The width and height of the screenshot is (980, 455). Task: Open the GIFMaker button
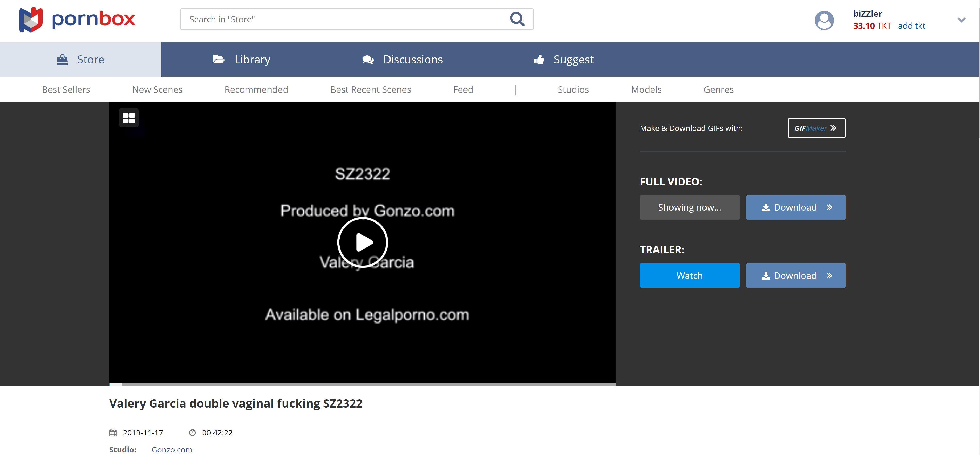click(x=816, y=128)
